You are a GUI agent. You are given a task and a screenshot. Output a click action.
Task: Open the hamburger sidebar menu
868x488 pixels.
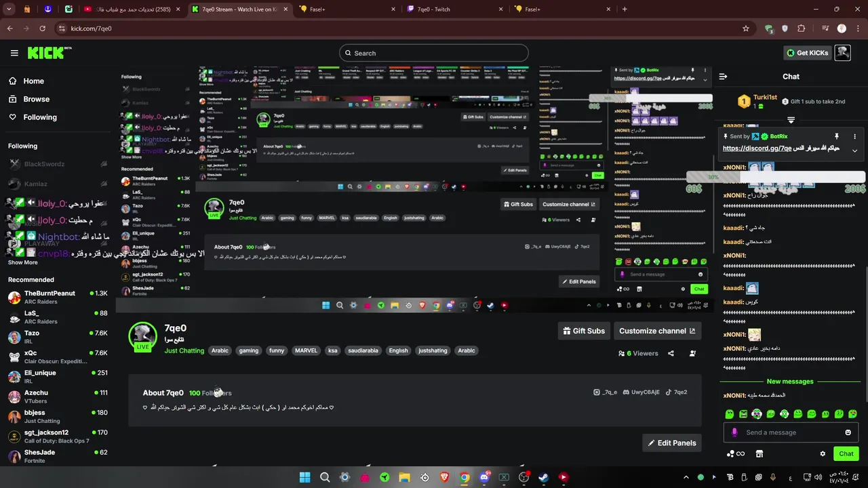[x=14, y=53]
